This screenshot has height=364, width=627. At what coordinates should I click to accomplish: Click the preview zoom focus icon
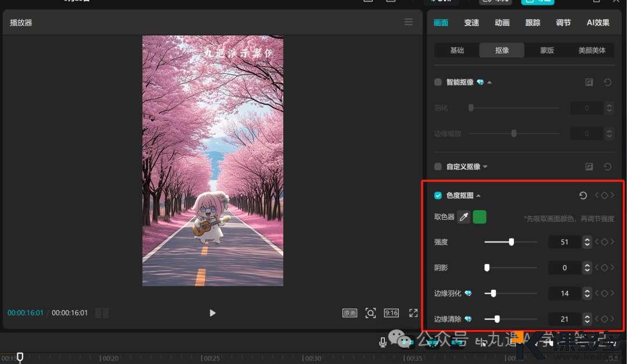[x=370, y=313]
